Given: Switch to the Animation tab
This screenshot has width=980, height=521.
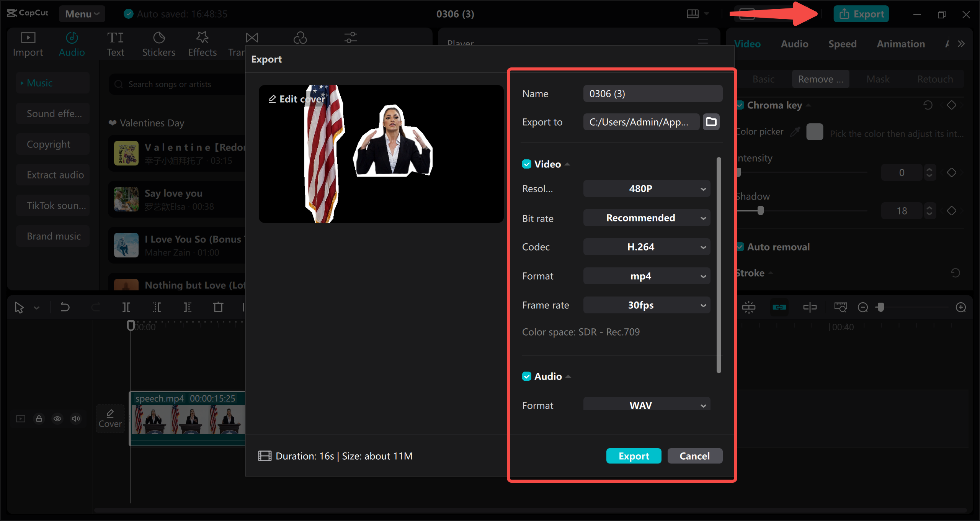Looking at the screenshot, I should pos(900,43).
